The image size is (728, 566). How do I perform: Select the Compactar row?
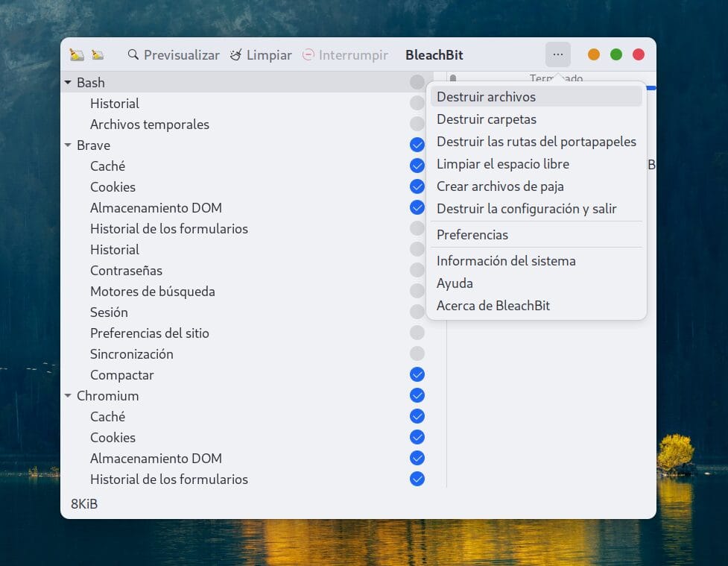point(121,375)
